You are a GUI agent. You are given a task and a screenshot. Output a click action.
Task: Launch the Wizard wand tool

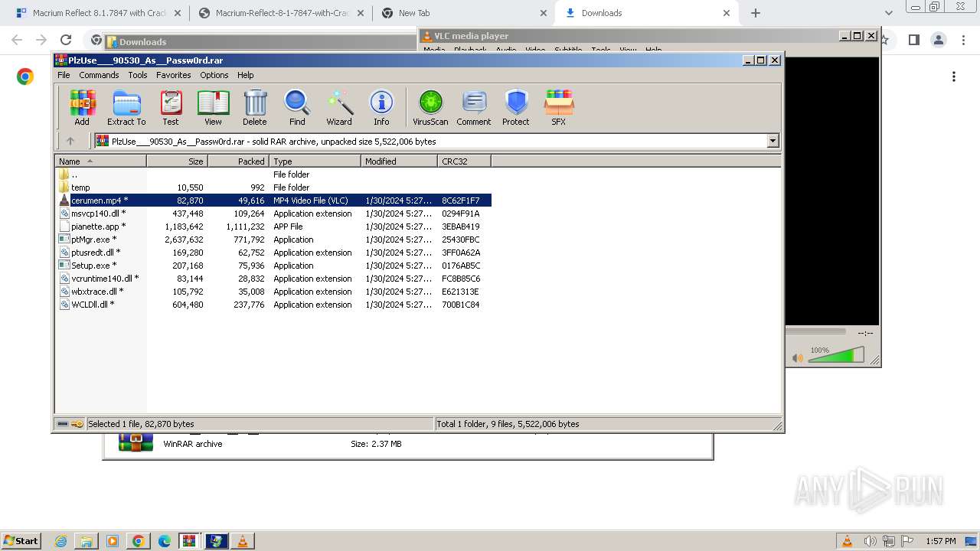tap(339, 107)
